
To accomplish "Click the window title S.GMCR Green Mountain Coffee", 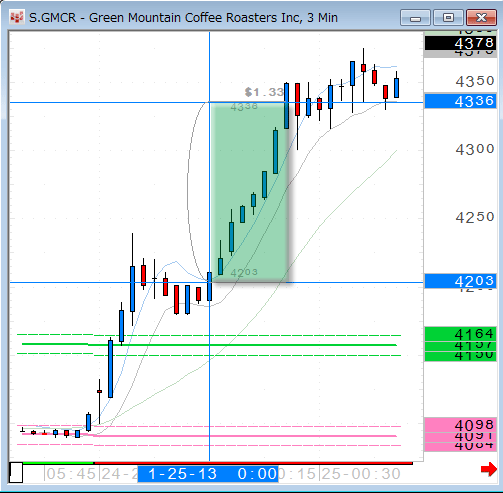I will point(183,18).
